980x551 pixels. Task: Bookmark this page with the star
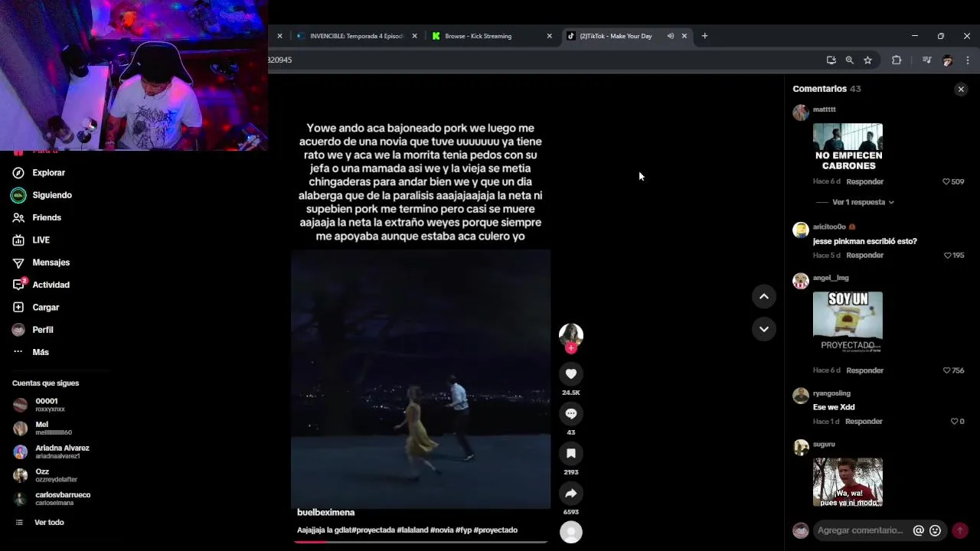tap(867, 60)
